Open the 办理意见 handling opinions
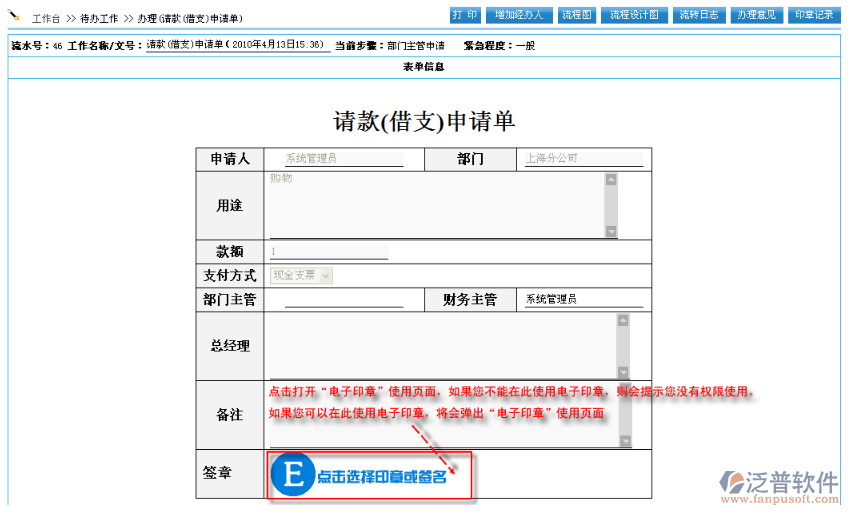849x515 pixels. coord(755,15)
